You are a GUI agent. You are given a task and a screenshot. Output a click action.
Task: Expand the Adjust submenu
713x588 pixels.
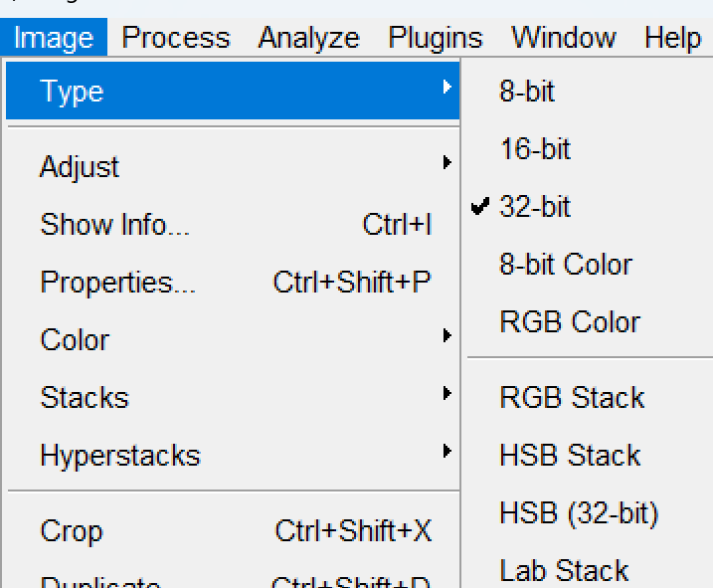(x=80, y=167)
